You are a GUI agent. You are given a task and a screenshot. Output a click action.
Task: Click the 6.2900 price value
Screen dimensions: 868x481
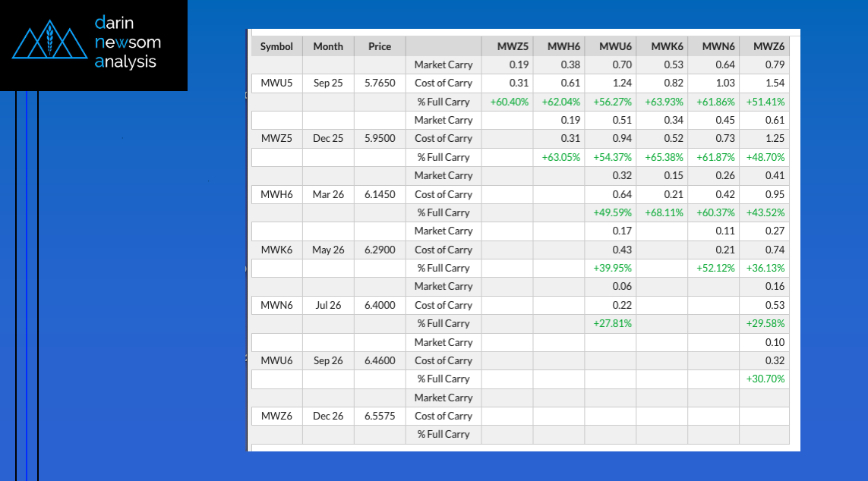(x=380, y=250)
